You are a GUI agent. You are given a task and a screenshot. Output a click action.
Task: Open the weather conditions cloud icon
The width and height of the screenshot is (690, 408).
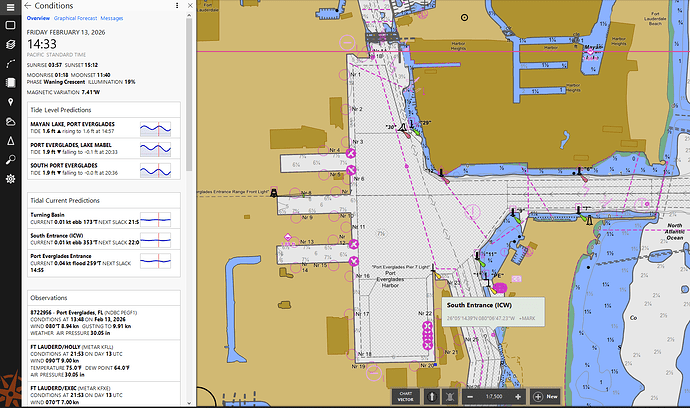click(x=10, y=121)
